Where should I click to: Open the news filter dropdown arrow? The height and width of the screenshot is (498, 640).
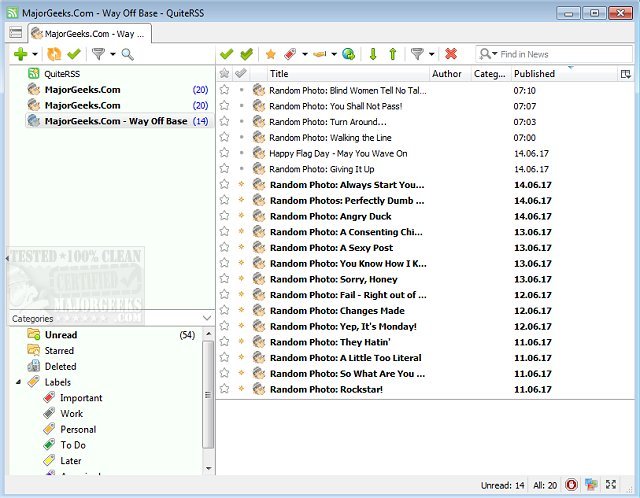[433, 54]
